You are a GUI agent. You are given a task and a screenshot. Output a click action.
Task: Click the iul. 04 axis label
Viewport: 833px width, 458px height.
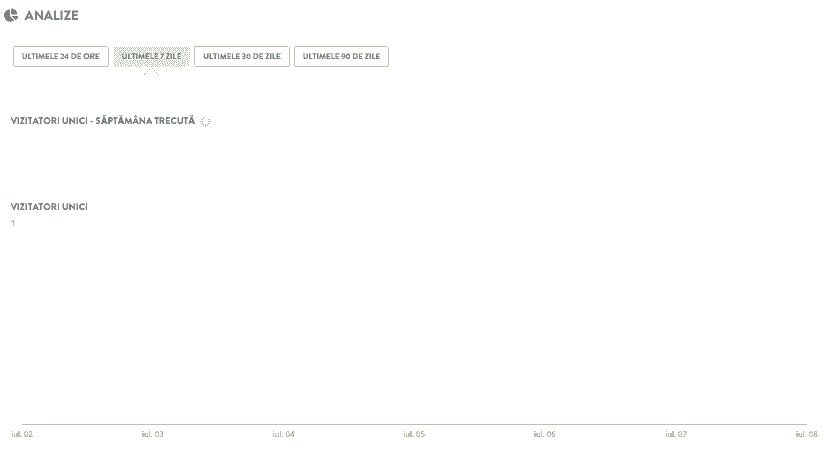tap(284, 435)
